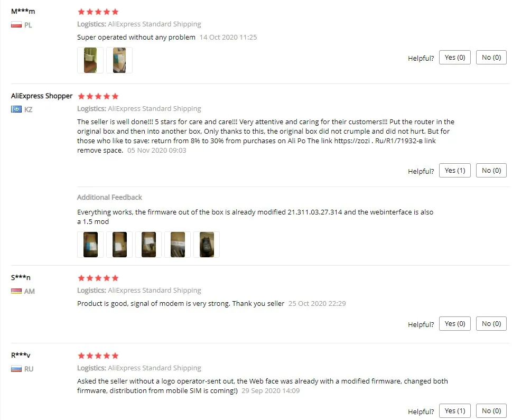Viewport: 512px width, 420px height.
Task: Vote No (0) on R***v's review
Action: click(x=491, y=411)
